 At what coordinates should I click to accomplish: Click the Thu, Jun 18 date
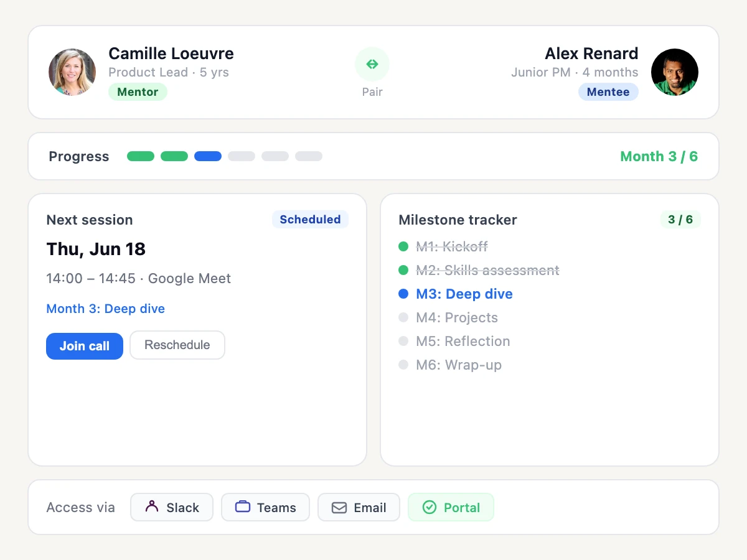pos(96,249)
